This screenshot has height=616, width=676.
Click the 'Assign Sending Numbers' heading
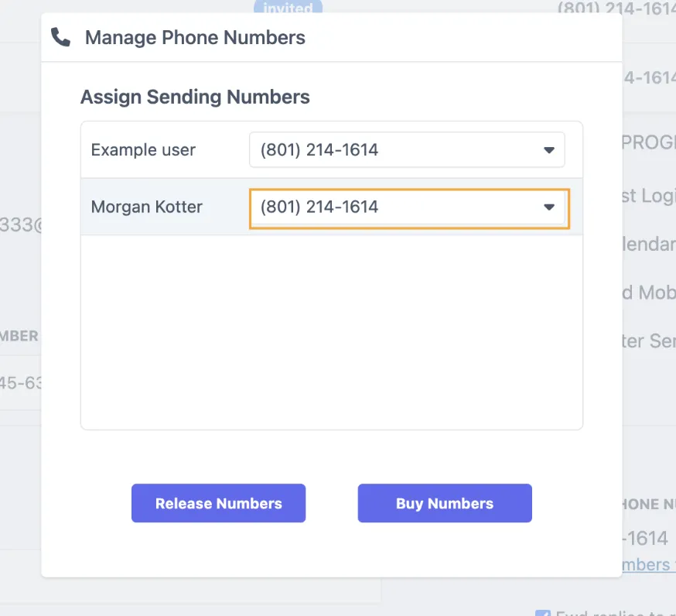tap(194, 97)
